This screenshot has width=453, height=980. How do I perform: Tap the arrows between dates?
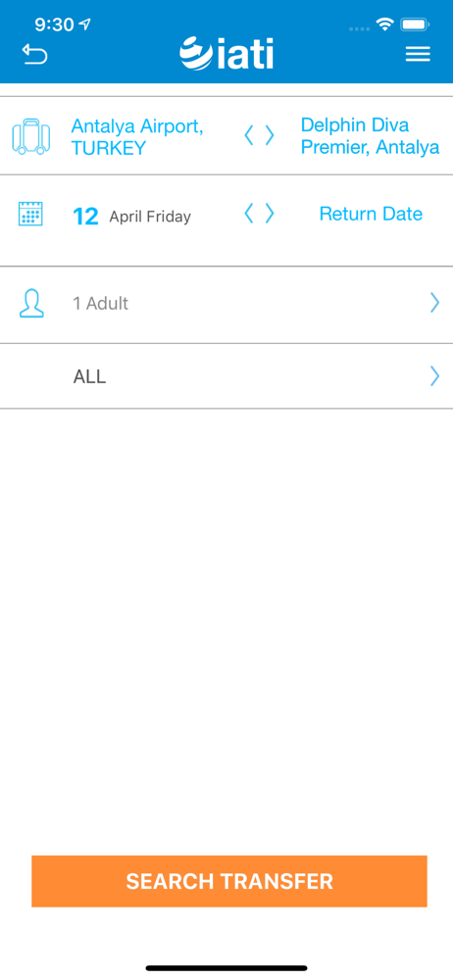point(259,214)
